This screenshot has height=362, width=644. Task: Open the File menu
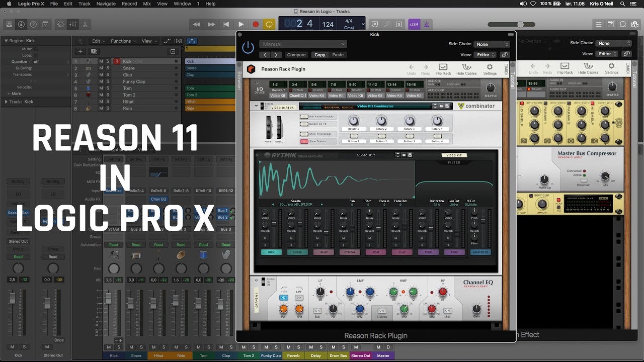pyautogui.click(x=54, y=4)
